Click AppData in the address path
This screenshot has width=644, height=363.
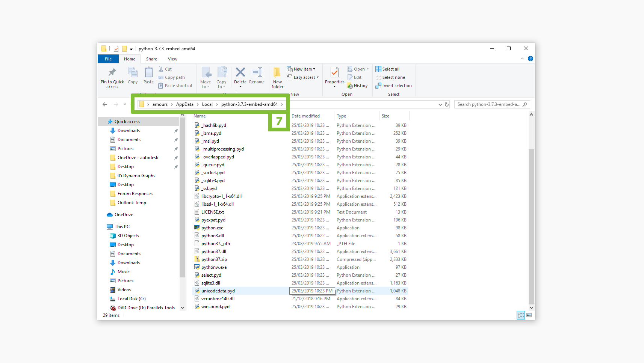tap(185, 104)
